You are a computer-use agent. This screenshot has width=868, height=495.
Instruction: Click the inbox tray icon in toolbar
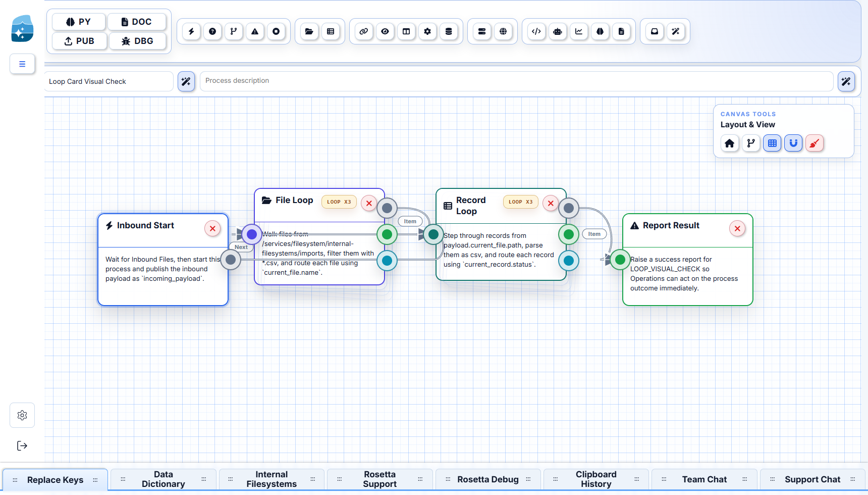655,31
